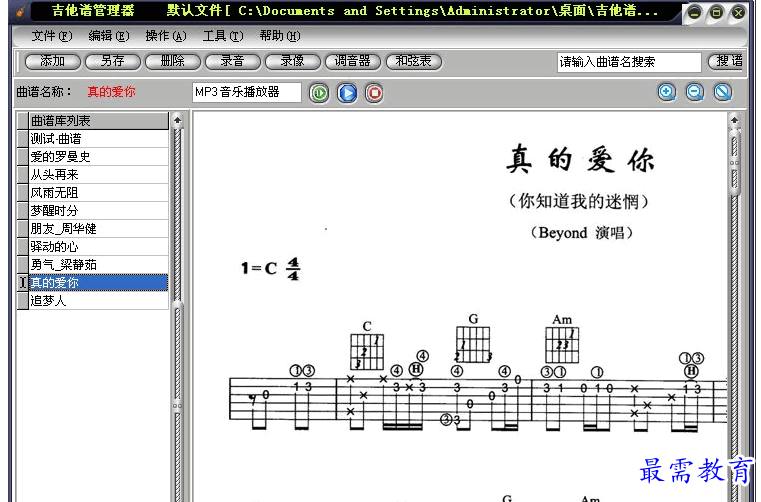Click the guitar app icon in title bar

tap(19, 11)
